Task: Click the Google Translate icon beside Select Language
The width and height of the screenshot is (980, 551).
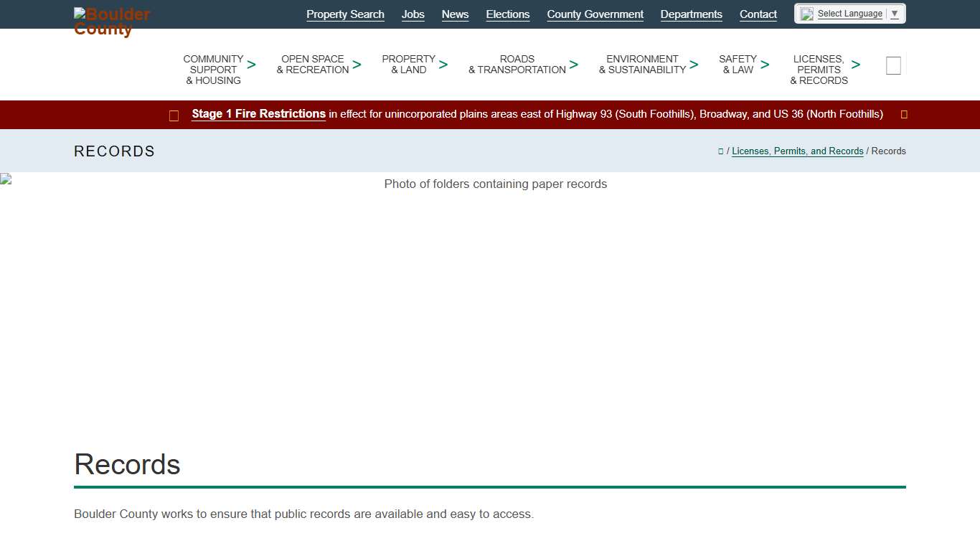Action: point(807,14)
